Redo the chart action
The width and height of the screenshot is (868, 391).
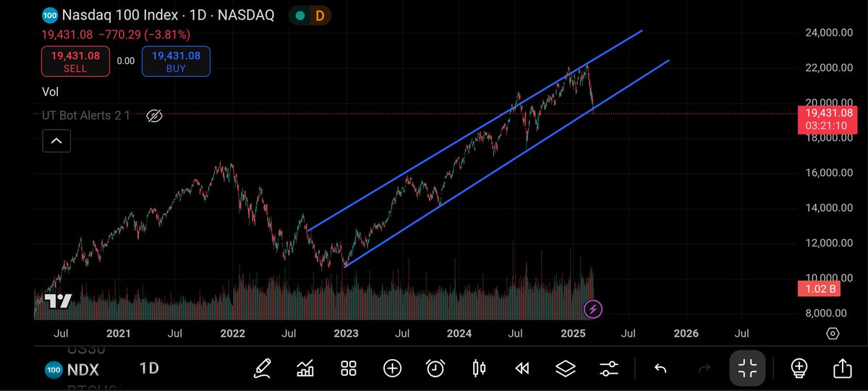[x=703, y=369]
